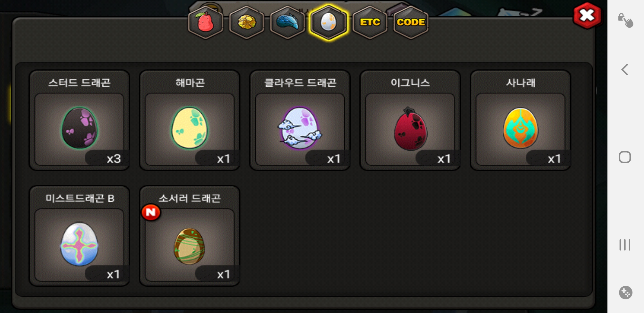The image size is (644, 313).
Task: Open the CODE tab
Action: (411, 22)
